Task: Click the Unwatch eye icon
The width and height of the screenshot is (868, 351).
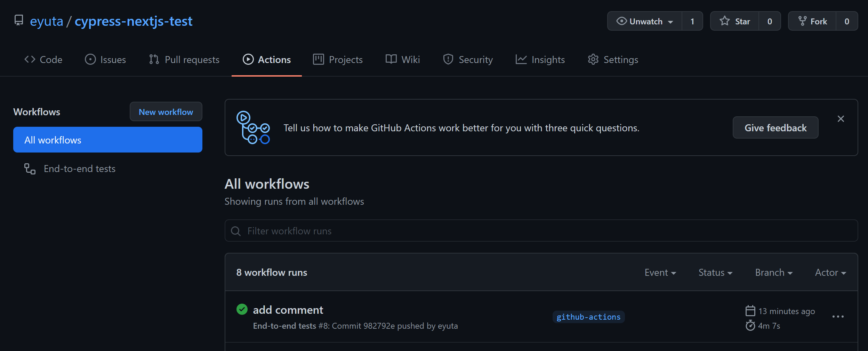Action: pyautogui.click(x=621, y=21)
